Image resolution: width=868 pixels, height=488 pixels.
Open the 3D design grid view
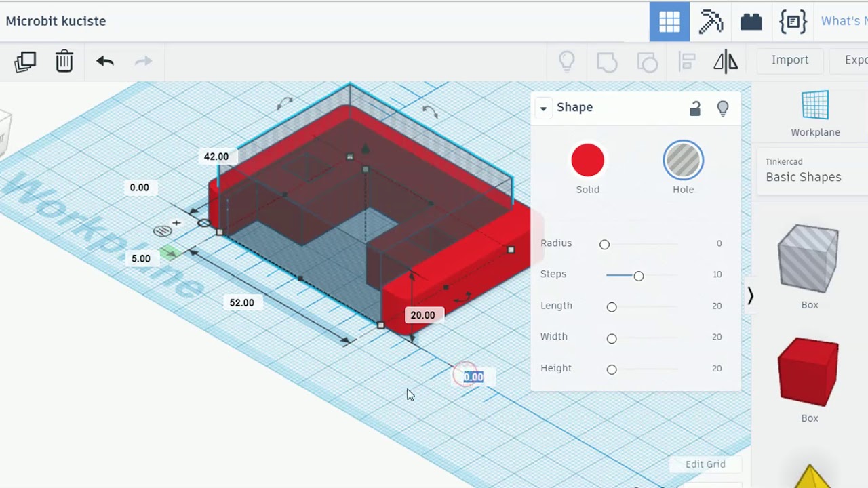click(669, 22)
